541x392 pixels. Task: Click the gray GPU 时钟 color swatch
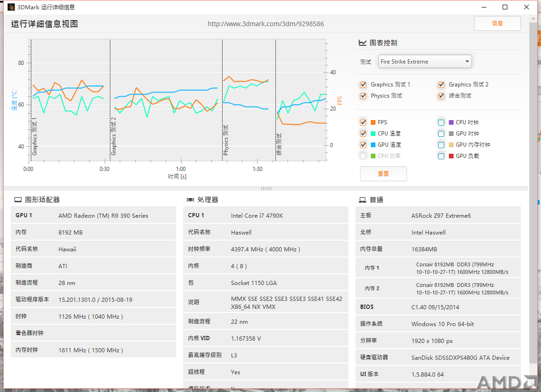[451, 134]
